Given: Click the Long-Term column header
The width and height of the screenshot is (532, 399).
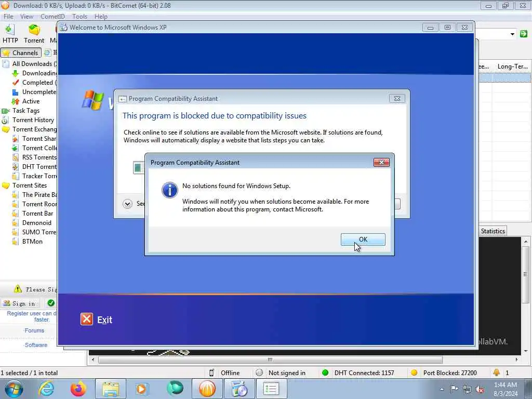Looking at the screenshot, I should point(512,66).
